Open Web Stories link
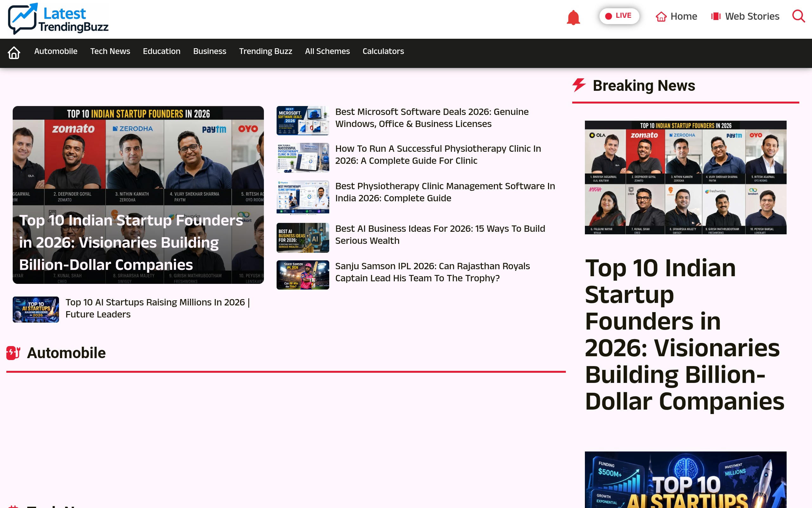The width and height of the screenshot is (812, 508). [x=745, y=16]
